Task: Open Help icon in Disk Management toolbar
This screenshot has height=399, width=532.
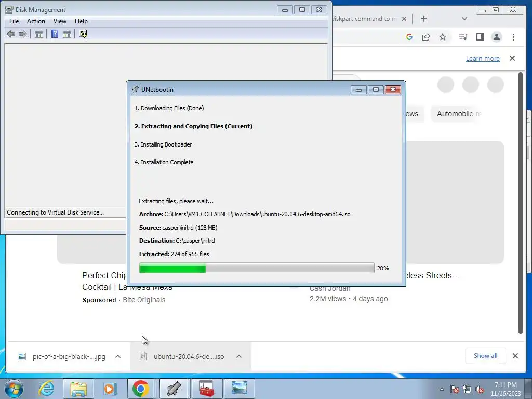Action: pos(55,34)
